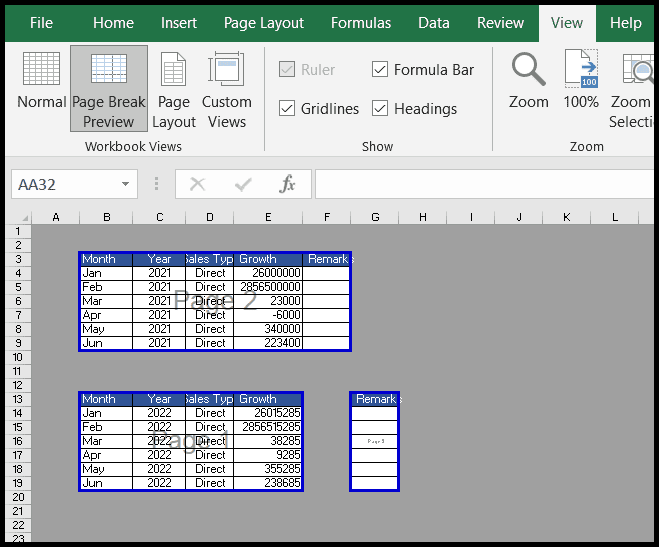
Task: Open Page Layout view button
Action: click(174, 89)
